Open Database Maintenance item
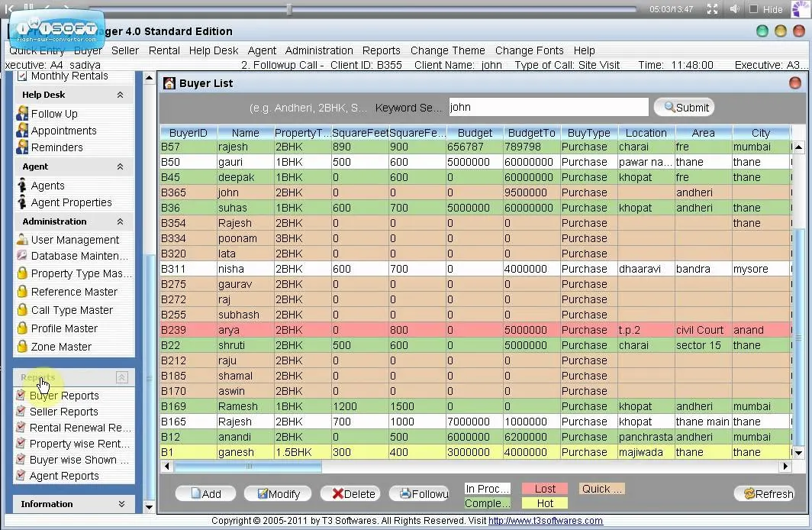The height and width of the screenshot is (530, 812). click(79, 256)
